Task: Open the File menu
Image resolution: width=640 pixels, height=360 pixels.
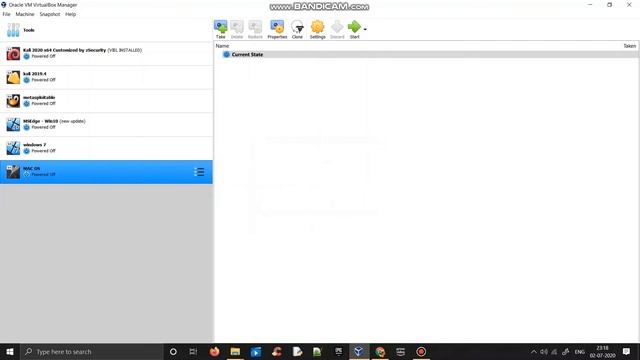Action: tap(7, 14)
